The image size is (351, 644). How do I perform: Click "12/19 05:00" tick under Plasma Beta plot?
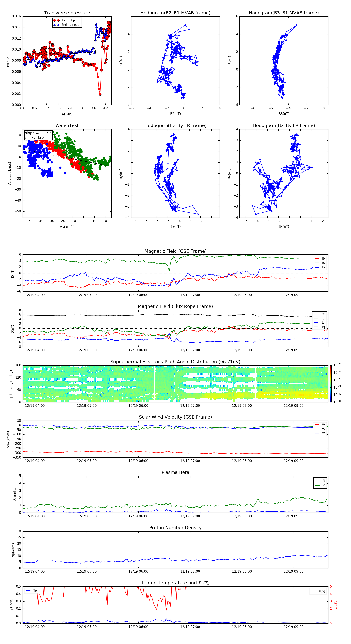(87, 516)
